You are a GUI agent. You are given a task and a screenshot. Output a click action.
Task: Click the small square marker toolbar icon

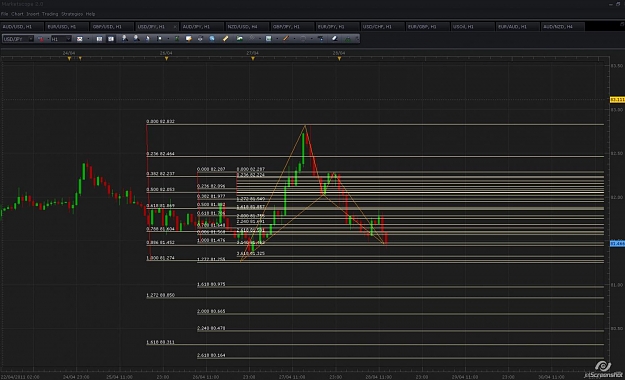coord(160,39)
